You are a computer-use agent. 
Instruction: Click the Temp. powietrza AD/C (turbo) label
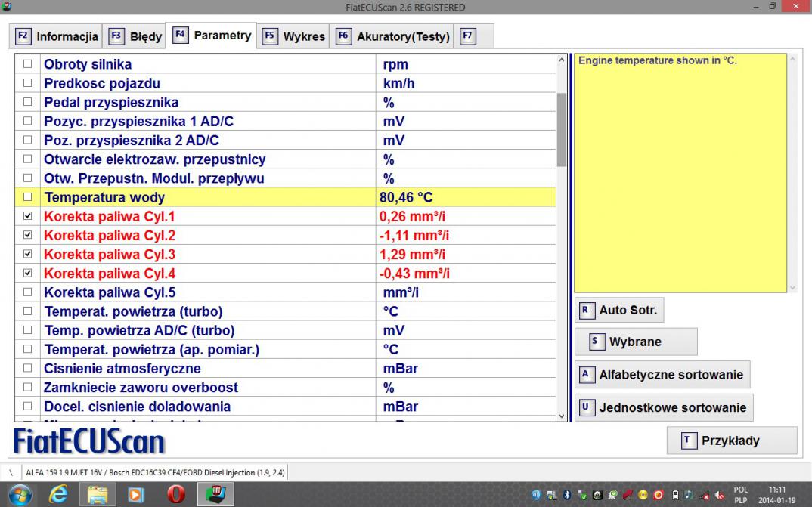tap(140, 331)
